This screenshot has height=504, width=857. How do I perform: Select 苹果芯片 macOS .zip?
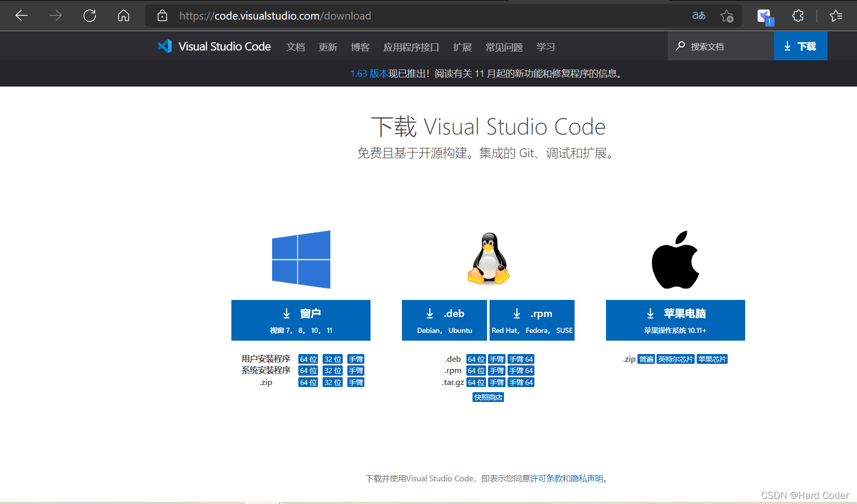coord(712,359)
